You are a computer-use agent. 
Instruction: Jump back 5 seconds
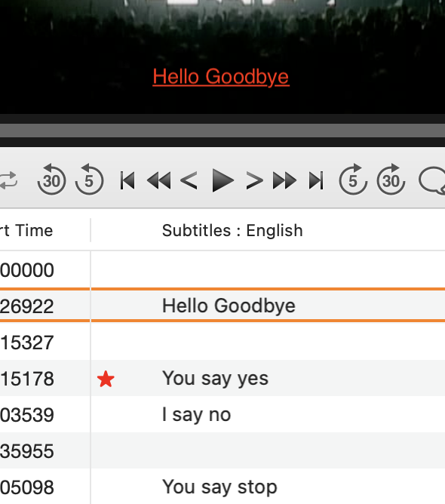tap(89, 180)
